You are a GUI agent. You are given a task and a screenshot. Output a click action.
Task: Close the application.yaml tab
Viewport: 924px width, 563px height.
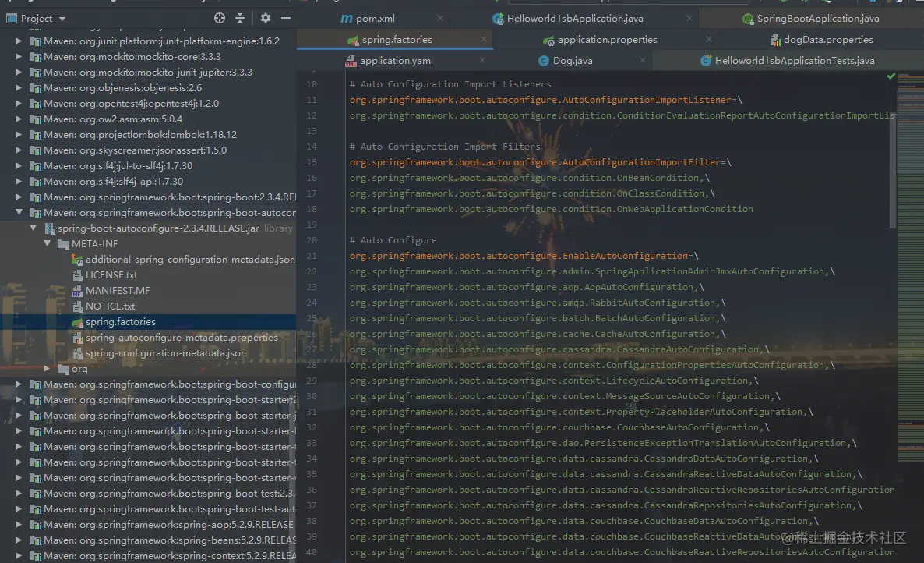(482, 60)
